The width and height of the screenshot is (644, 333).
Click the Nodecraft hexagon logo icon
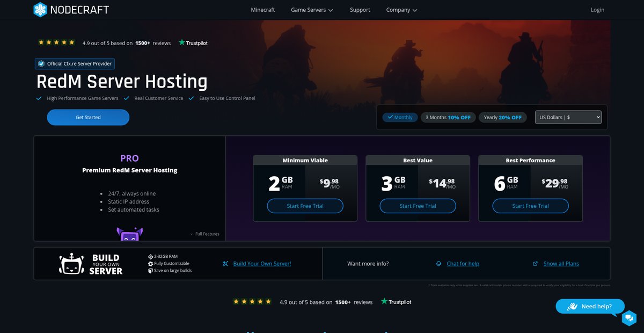pos(40,10)
